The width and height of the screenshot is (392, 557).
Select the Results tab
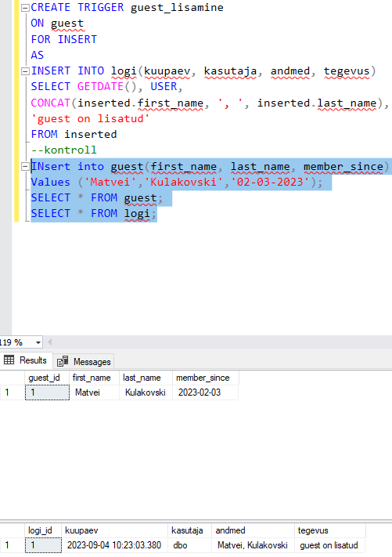[x=26, y=360]
